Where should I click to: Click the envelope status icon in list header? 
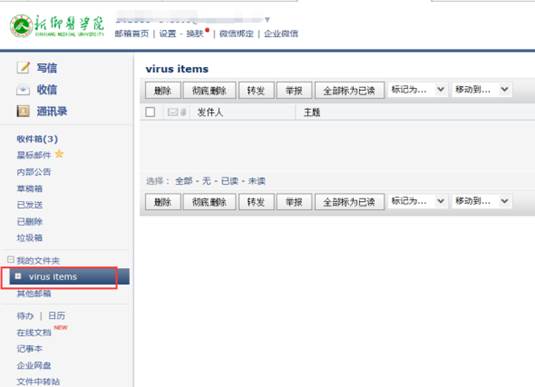pos(173,112)
